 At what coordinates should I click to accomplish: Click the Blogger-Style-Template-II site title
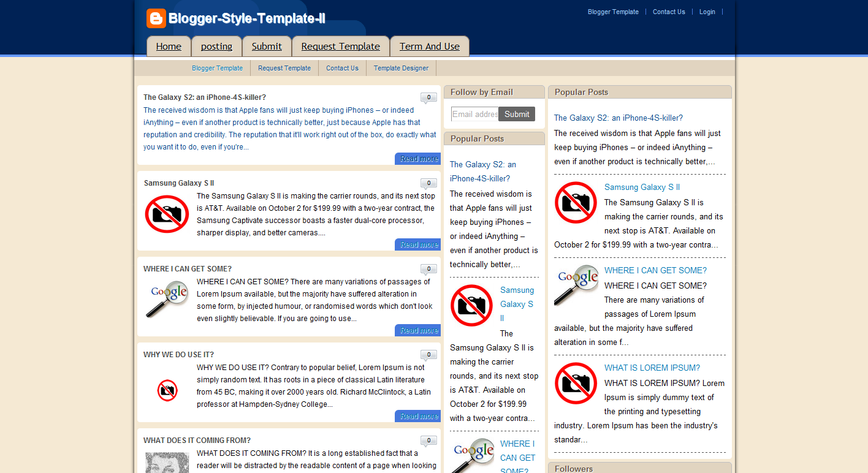(x=246, y=18)
